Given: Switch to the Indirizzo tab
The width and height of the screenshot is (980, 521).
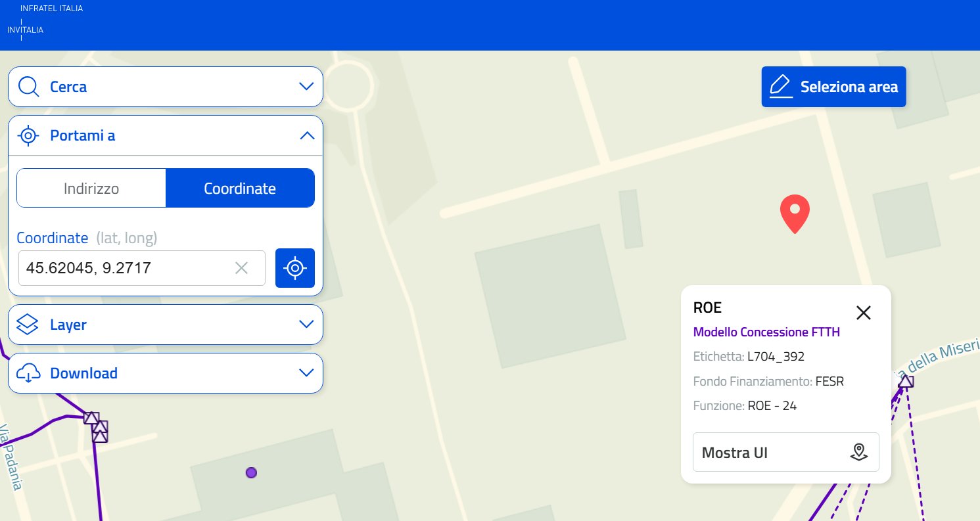Looking at the screenshot, I should point(91,189).
